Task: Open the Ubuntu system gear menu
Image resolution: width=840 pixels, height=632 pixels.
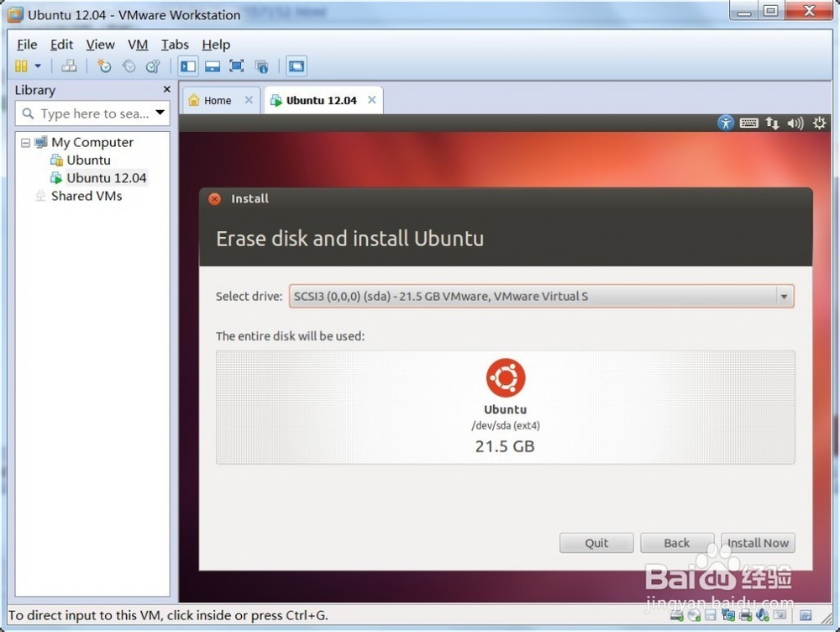Action: click(x=819, y=124)
